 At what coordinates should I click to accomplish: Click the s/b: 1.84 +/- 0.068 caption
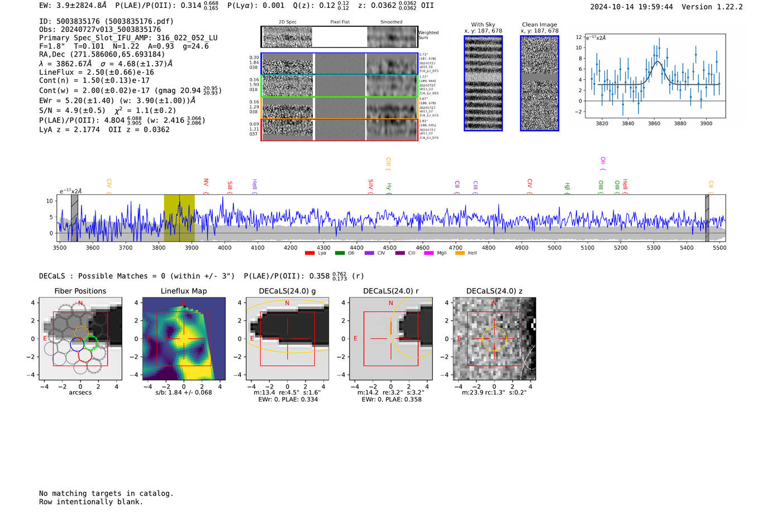tap(184, 392)
